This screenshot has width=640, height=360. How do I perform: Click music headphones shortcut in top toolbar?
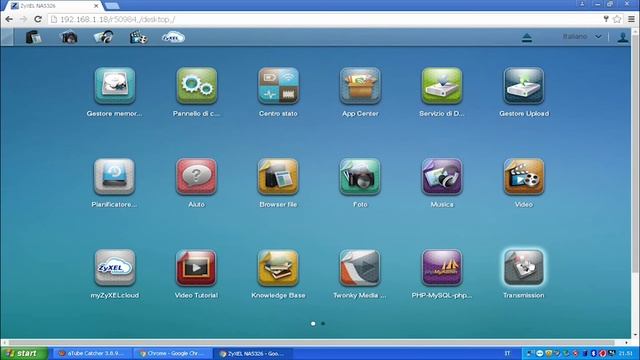tap(104, 37)
